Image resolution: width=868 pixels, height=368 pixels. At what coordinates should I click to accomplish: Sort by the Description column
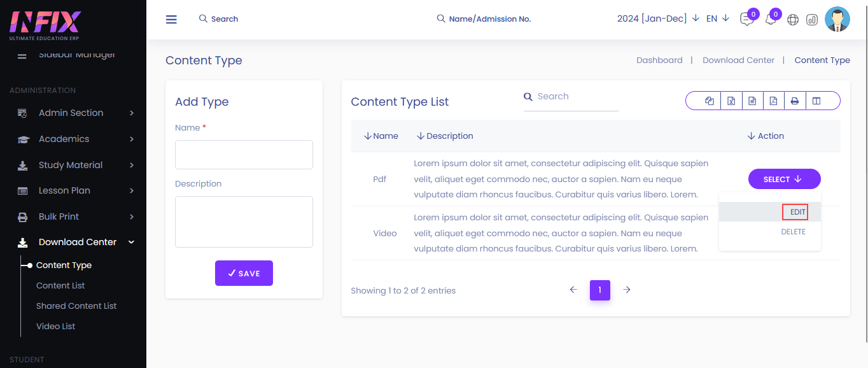445,136
